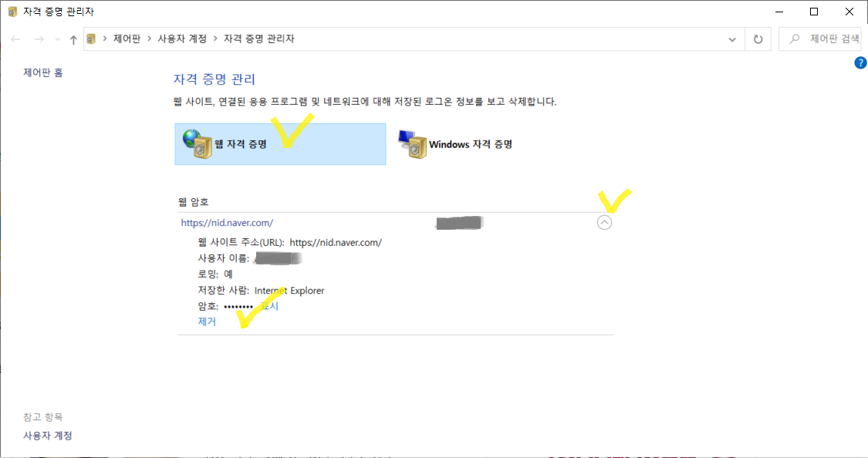Open 사용자 계정 under related items

click(x=48, y=436)
